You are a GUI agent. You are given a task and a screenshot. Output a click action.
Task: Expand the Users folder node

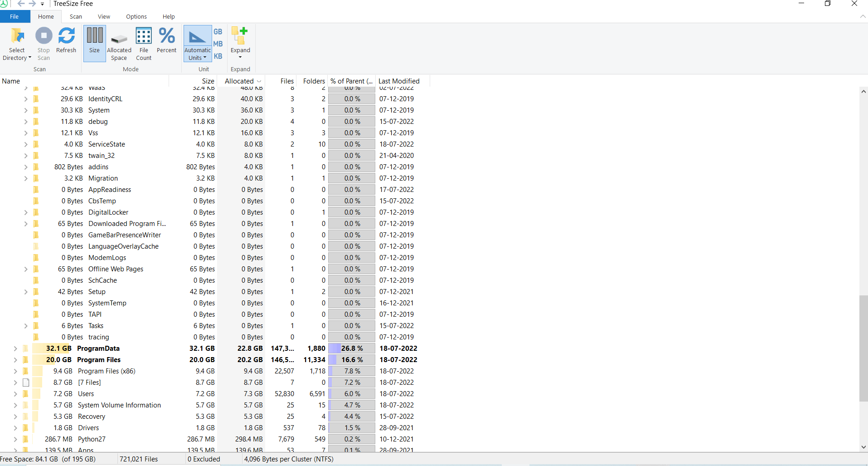tap(15, 394)
